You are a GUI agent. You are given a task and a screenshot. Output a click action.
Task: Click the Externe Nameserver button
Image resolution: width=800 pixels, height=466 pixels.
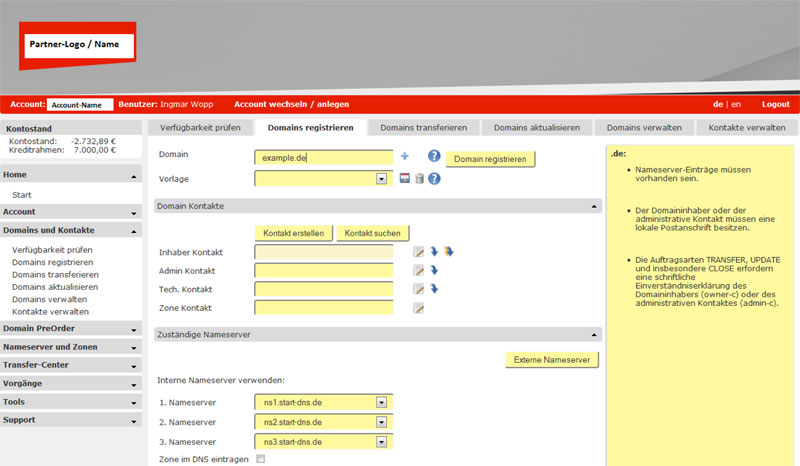pyautogui.click(x=552, y=360)
